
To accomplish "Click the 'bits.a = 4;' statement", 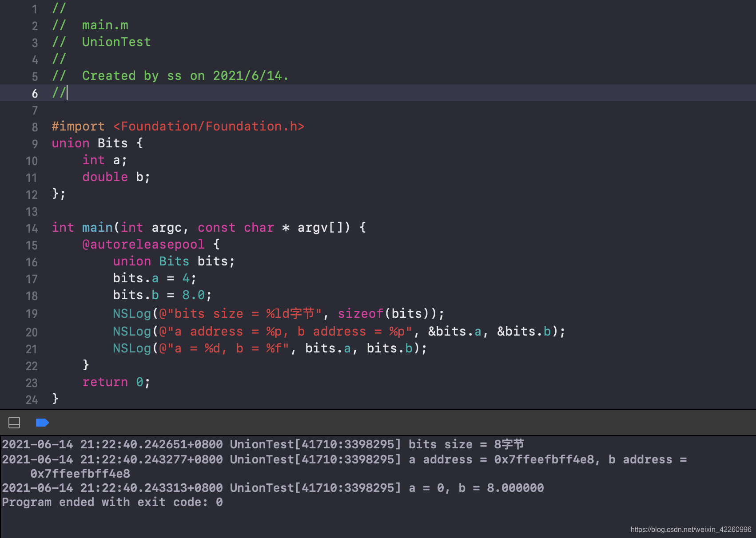I will pyautogui.click(x=155, y=278).
